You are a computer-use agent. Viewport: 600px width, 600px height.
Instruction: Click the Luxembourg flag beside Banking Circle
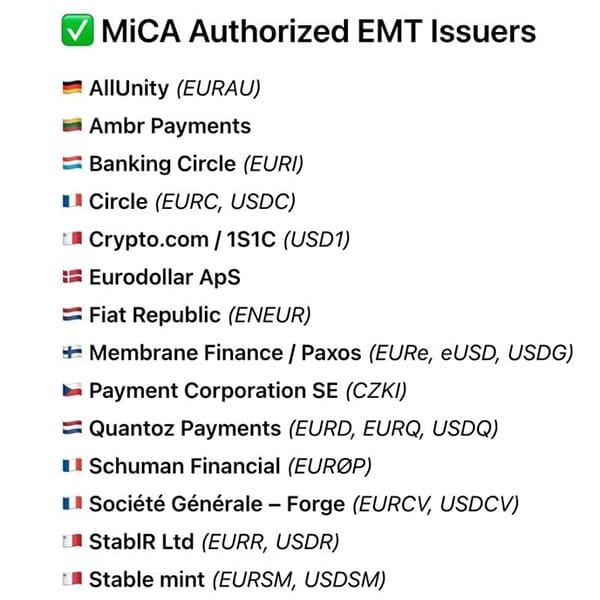pos(72,163)
